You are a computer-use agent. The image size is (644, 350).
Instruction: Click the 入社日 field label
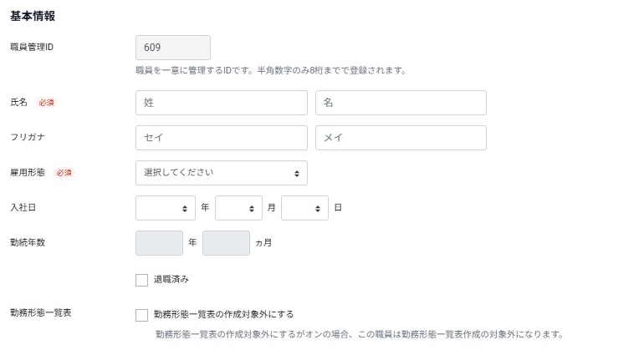tap(22, 207)
